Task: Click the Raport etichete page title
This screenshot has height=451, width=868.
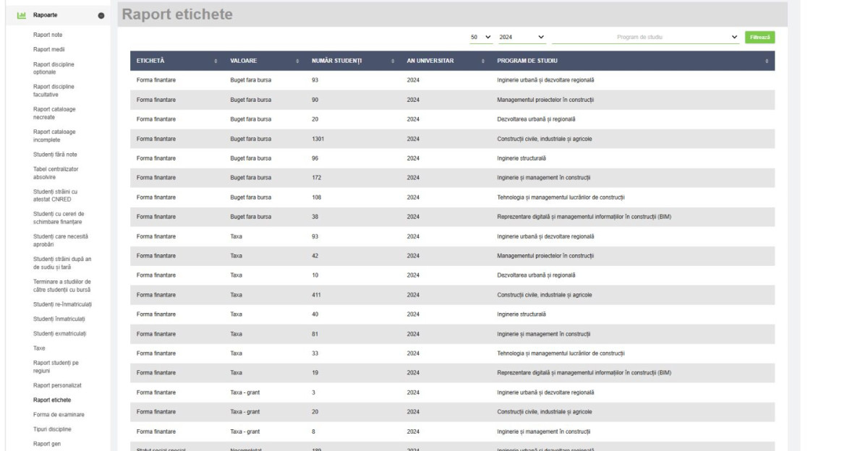Action: [177, 14]
